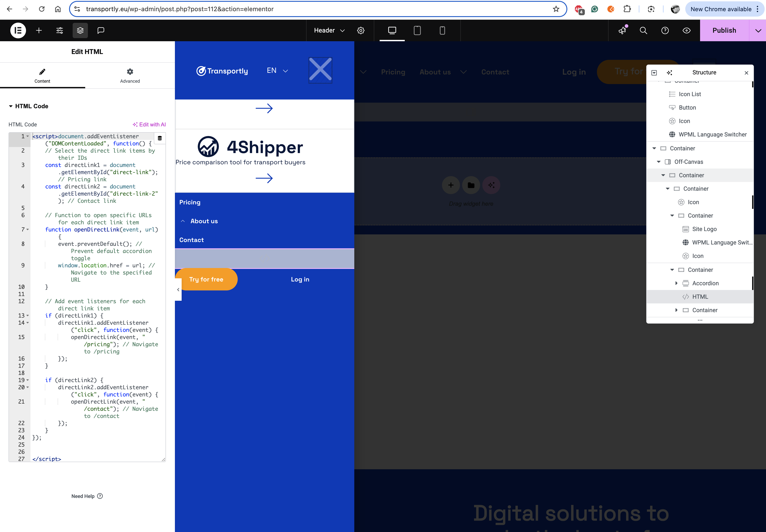766x532 pixels.
Task: Expand the Accordion tree item
Action: click(676, 283)
